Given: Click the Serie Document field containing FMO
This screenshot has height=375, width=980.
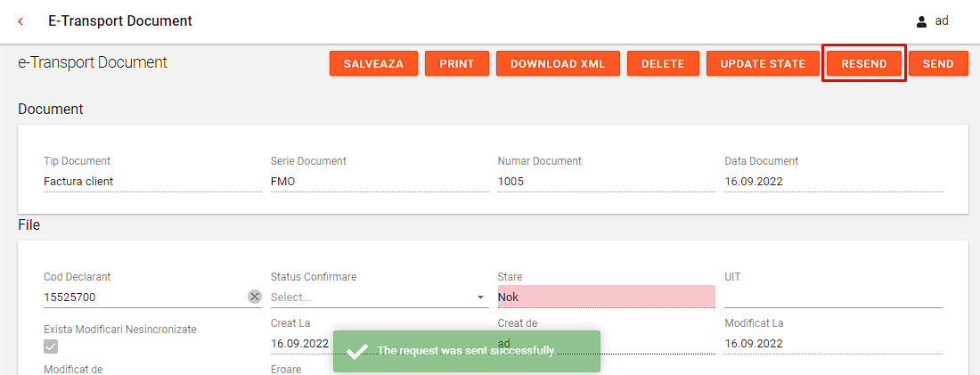Looking at the screenshot, I should (380, 181).
